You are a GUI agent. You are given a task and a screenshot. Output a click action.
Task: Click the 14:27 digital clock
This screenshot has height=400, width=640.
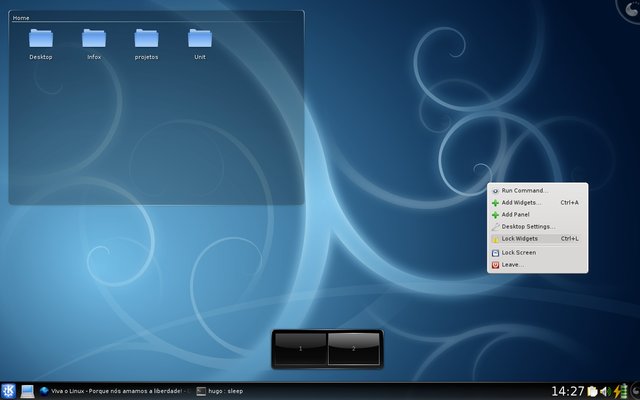[x=568, y=391]
